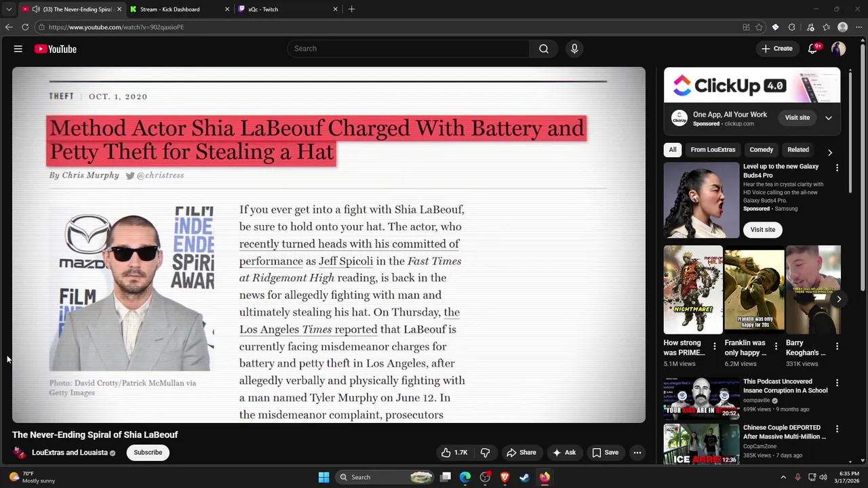
Task: Open Chinese Couple DEPORTED video thumbnail
Action: [x=701, y=444]
